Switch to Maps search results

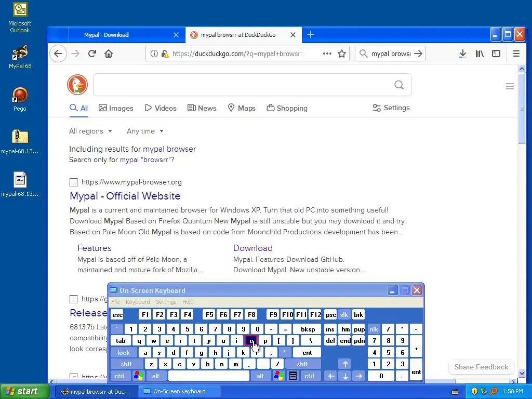(242, 108)
